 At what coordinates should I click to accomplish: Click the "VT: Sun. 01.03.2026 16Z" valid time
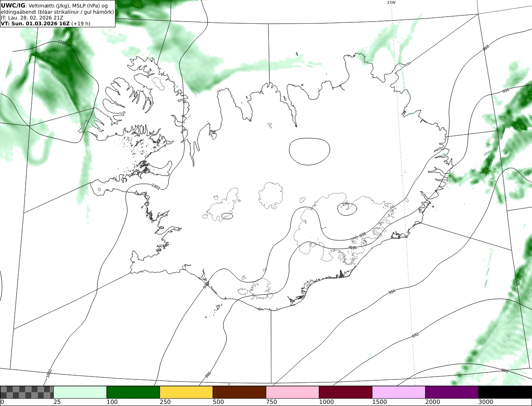point(35,24)
